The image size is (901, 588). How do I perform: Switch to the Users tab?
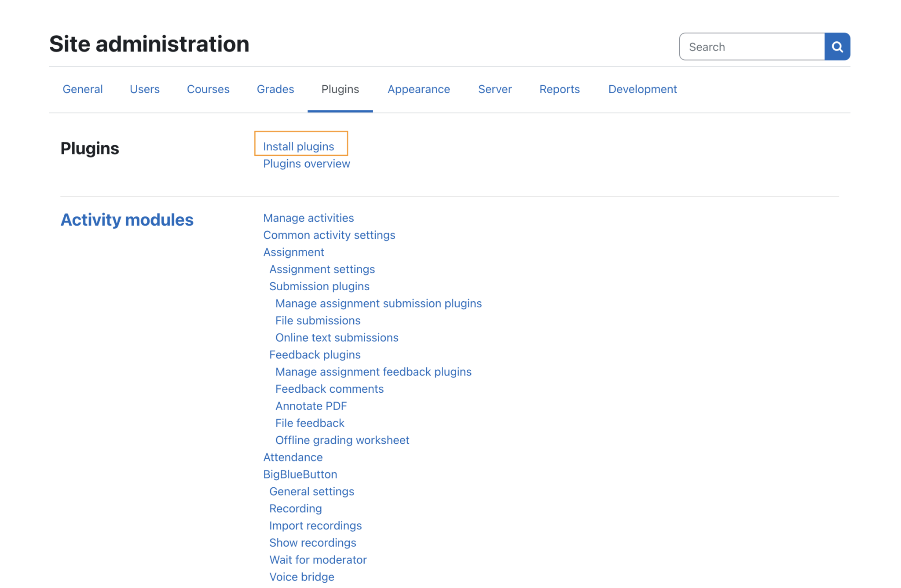click(144, 89)
